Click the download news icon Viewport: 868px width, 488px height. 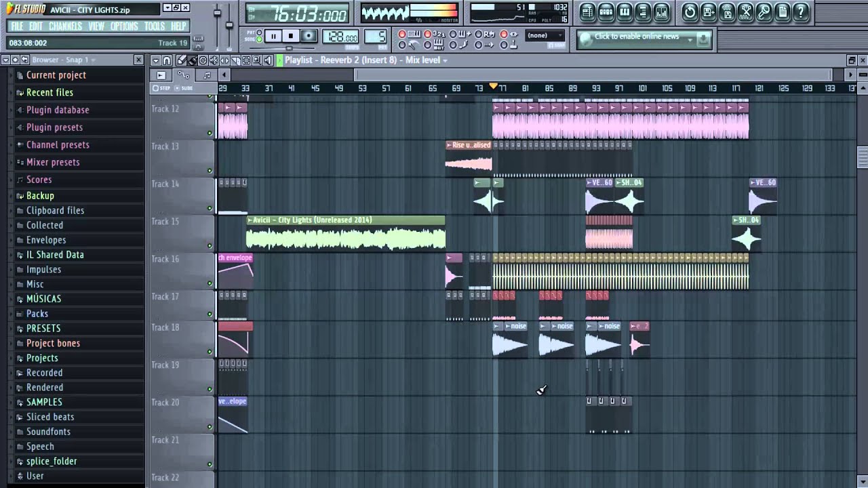click(x=704, y=39)
